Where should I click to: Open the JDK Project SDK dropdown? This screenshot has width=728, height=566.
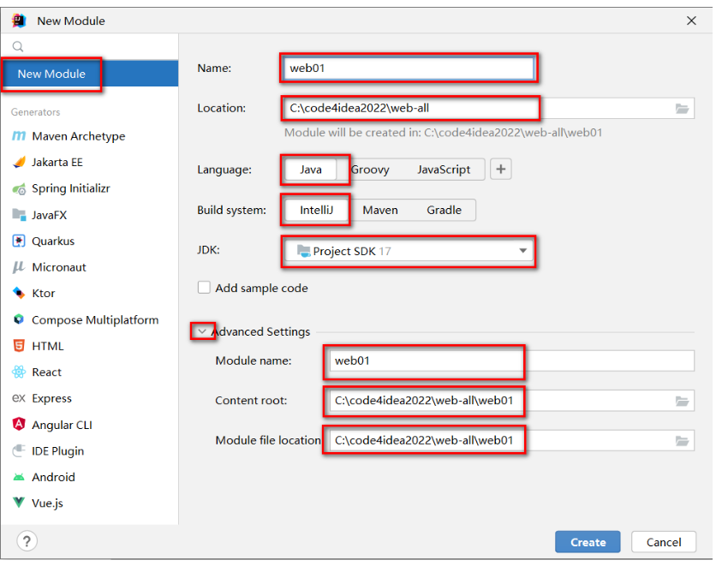(x=409, y=251)
